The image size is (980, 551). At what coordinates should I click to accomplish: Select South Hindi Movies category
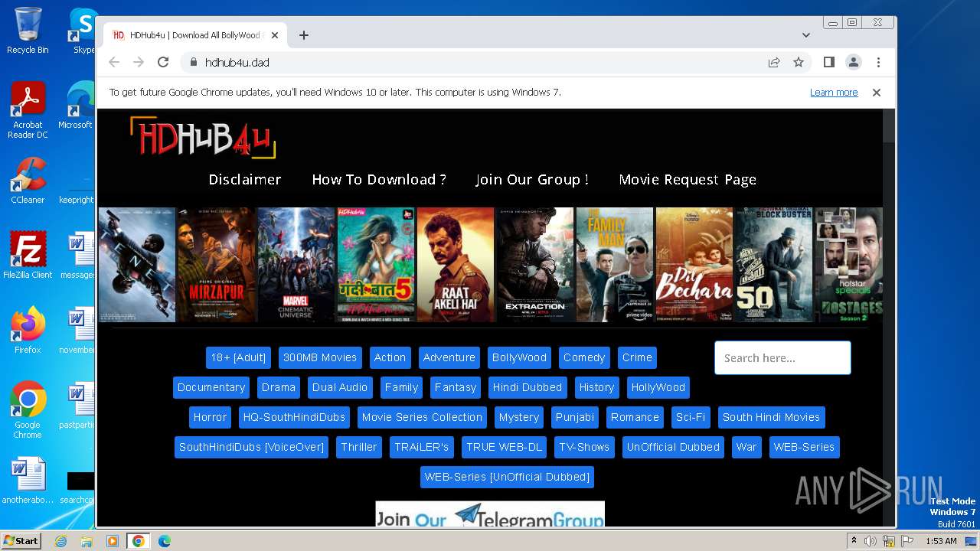point(771,417)
